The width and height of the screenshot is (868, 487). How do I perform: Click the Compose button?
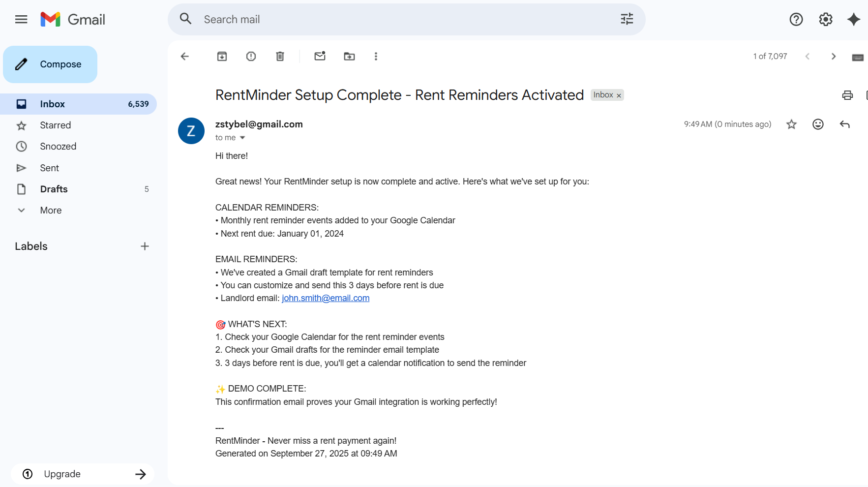(50, 64)
